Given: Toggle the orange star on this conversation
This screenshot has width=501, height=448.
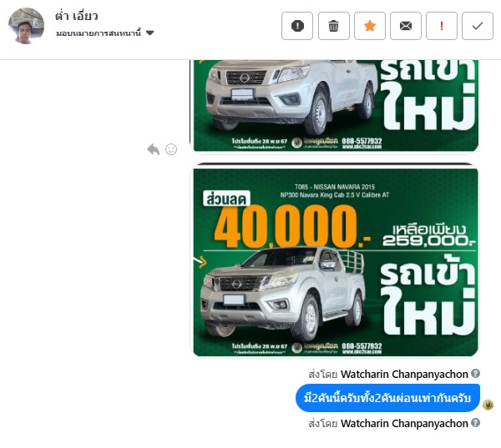Looking at the screenshot, I should pyautogui.click(x=370, y=26).
